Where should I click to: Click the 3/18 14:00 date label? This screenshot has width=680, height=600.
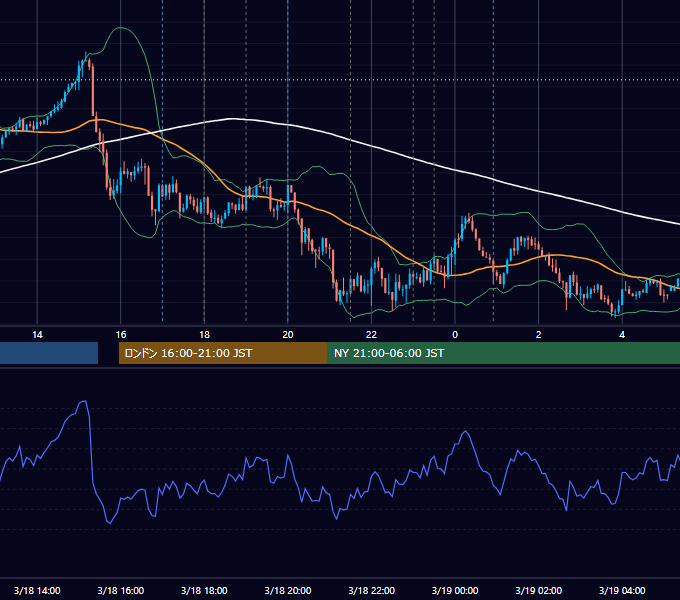click(37, 590)
